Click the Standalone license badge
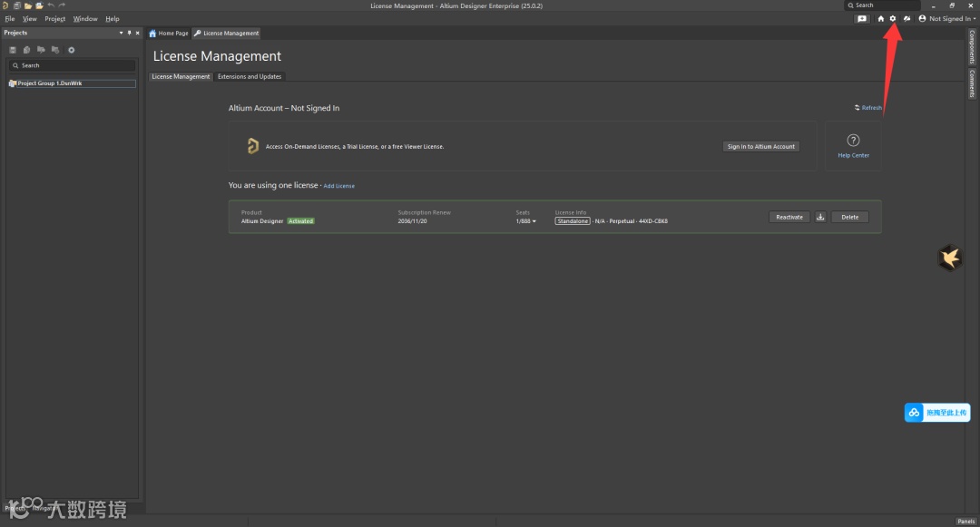980x527 pixels. (573, 221)
